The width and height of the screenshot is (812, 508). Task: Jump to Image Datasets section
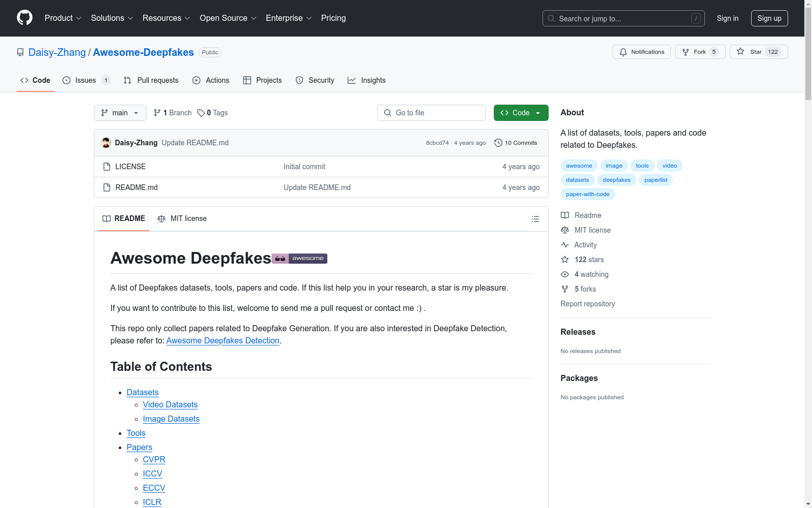[171, 419]
